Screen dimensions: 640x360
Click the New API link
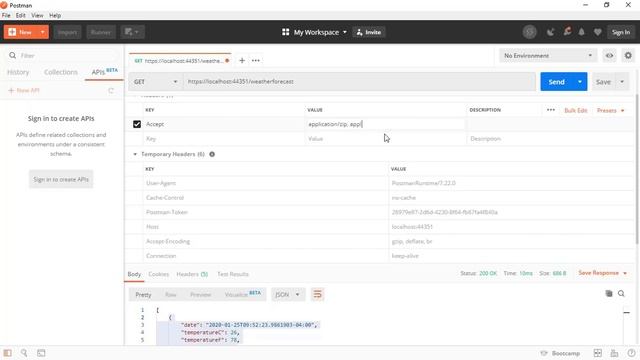click(x=24, y=90)
